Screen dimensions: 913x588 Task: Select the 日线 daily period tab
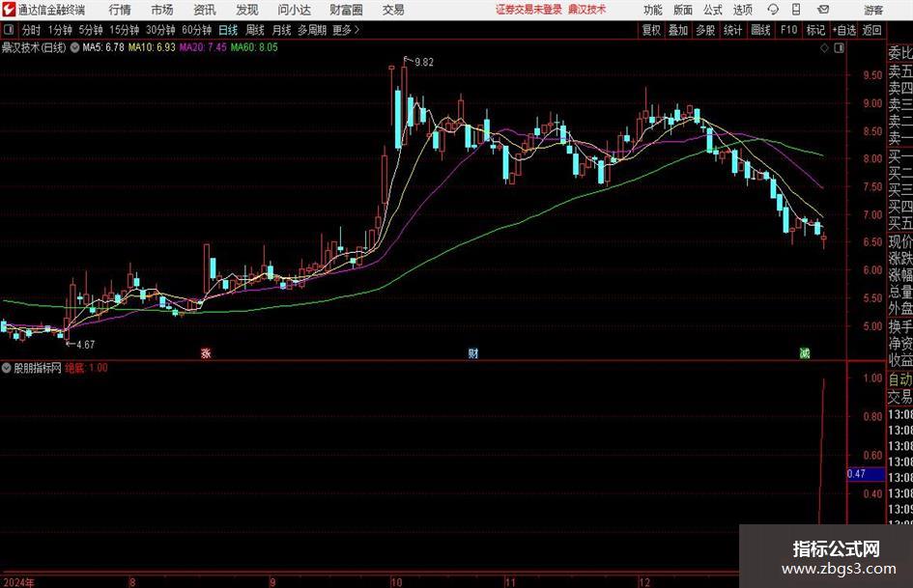[228, 30]
